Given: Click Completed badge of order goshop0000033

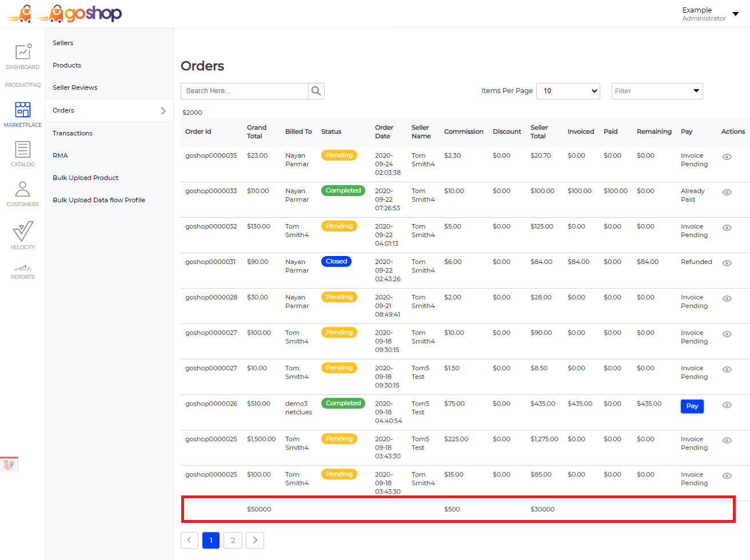Looking at the screenshot, I should (x=343, y=190).
